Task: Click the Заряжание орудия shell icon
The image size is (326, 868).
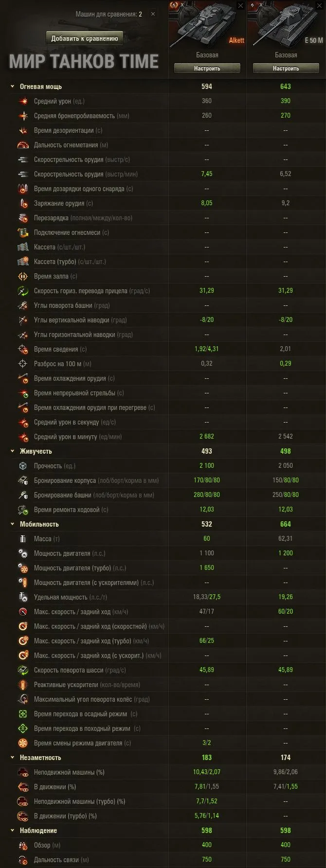Action: pyautogui.click(x=23, y=203)
